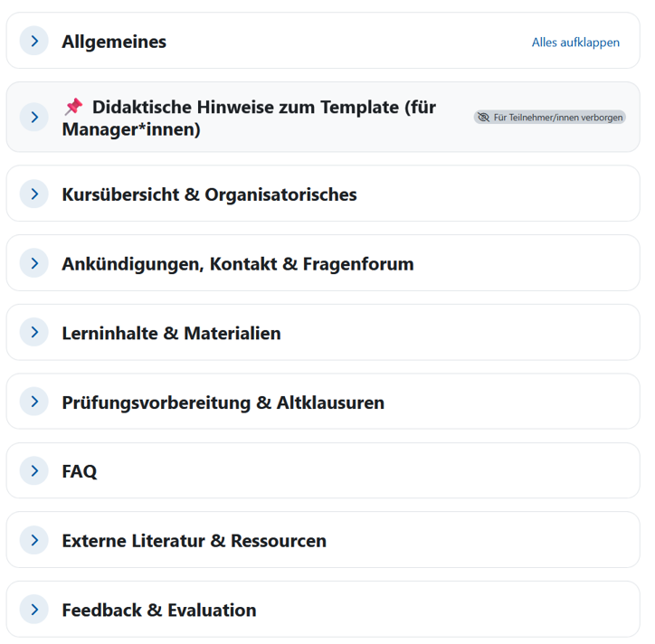Expand the Allgemeines section chevron
Viewport: 655px width, 644px height.
click(x=33, y=41)
